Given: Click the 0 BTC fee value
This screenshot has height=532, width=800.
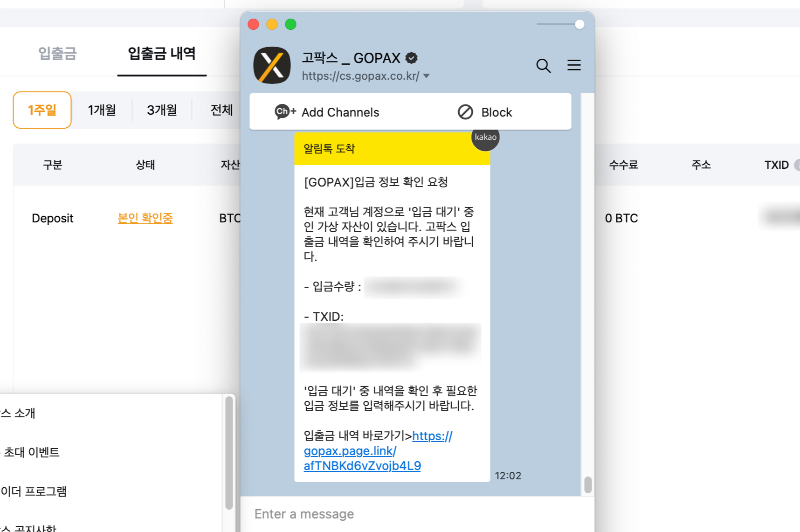Looking at the screenshot, I should 621,218.
